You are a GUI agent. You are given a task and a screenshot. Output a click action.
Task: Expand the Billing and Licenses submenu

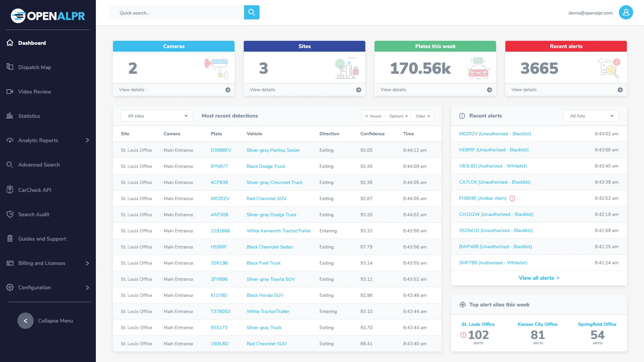pyautogui.click(x=87, y=263)
